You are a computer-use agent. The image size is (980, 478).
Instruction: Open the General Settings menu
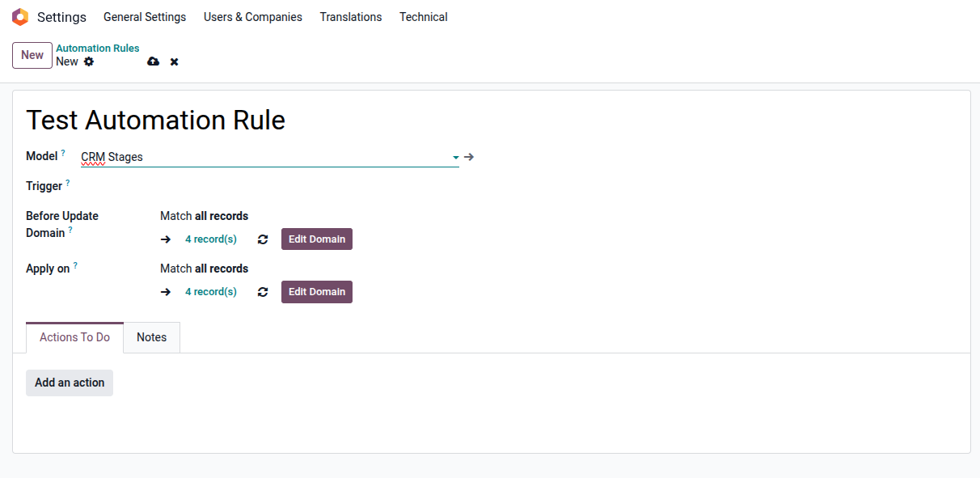(x=145, y=17)
